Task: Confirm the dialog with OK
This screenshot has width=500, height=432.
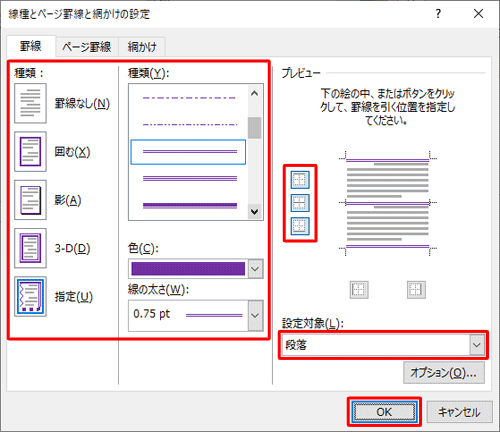Action: point(384,412)
